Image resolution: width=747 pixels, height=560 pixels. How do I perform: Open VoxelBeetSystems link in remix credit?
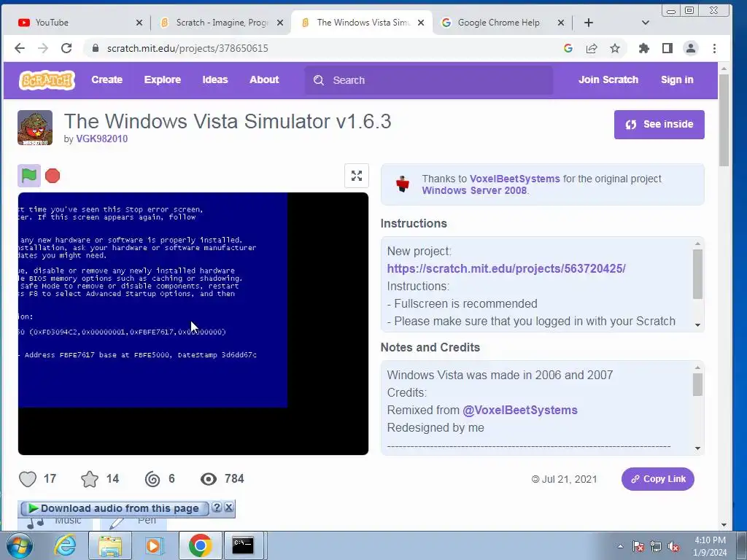514,179
